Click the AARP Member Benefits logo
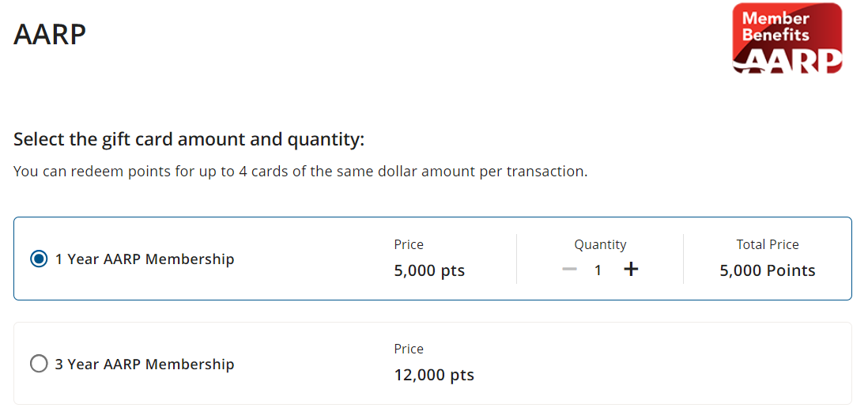868x408 pixels. 787,39
